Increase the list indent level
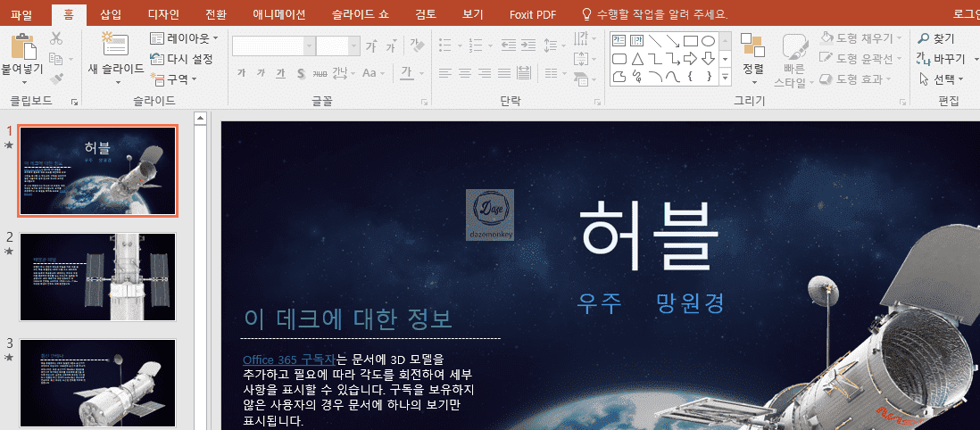 [x=528, y=45]
